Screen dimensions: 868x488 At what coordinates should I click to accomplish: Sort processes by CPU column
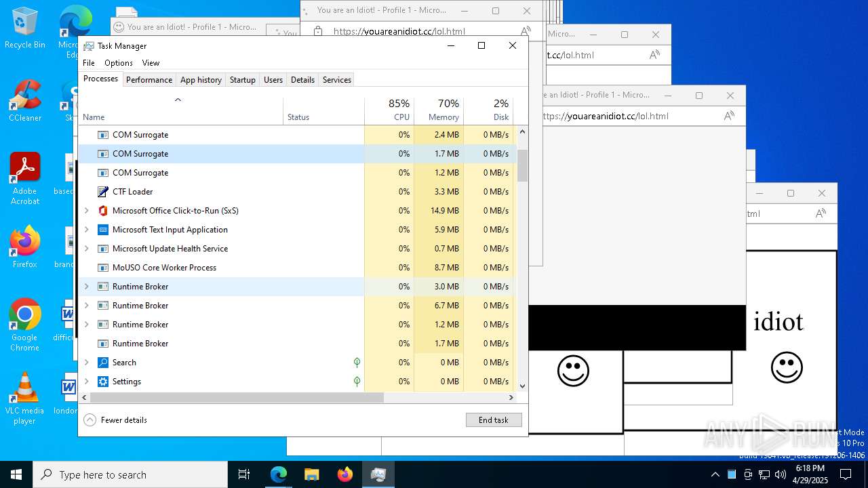[389, 111]
